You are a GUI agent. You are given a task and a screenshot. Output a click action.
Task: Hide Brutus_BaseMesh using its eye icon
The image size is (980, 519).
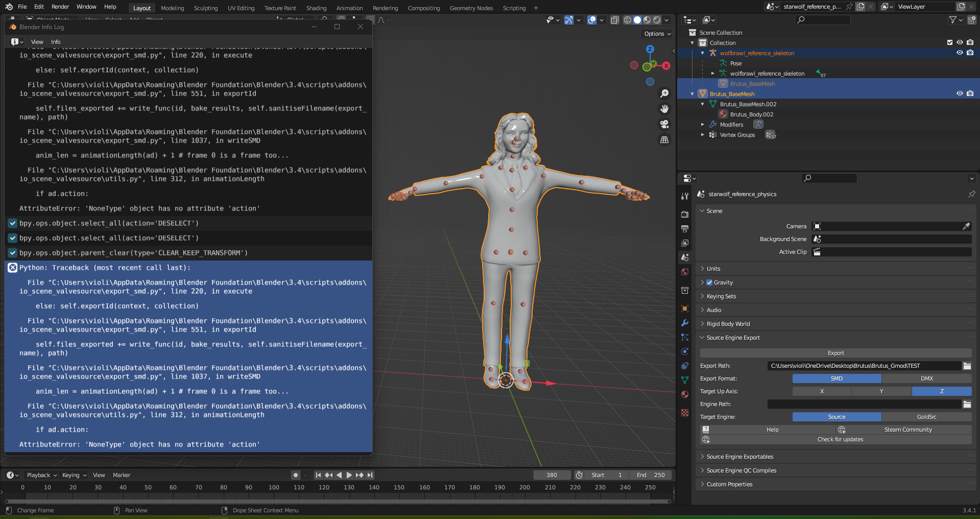pos(960,93)
